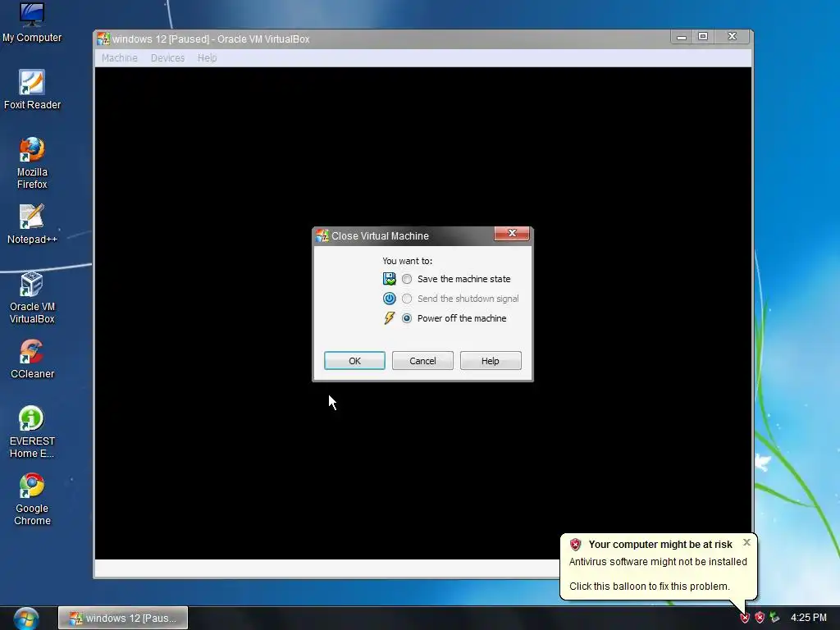
Task: Click the shield icon in security balloon
Action: tap(575, 545)
